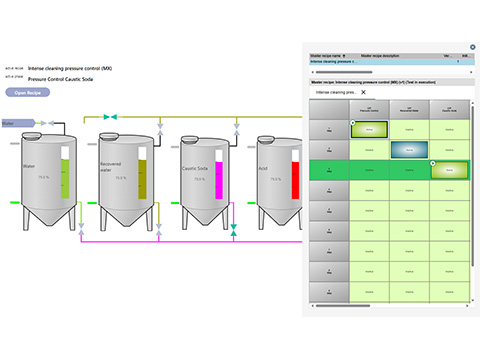Click the Acid tank low-level green indicator

(252, 203)
